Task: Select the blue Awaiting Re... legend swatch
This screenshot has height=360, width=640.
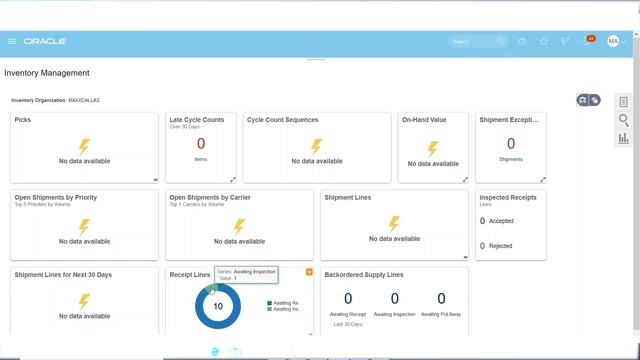Action: pos(269,303)
